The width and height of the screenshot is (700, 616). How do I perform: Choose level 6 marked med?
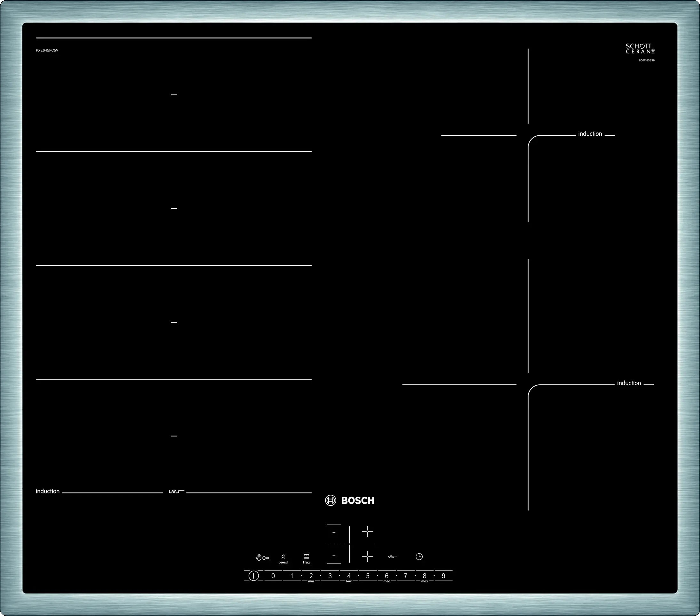(387, 576)
